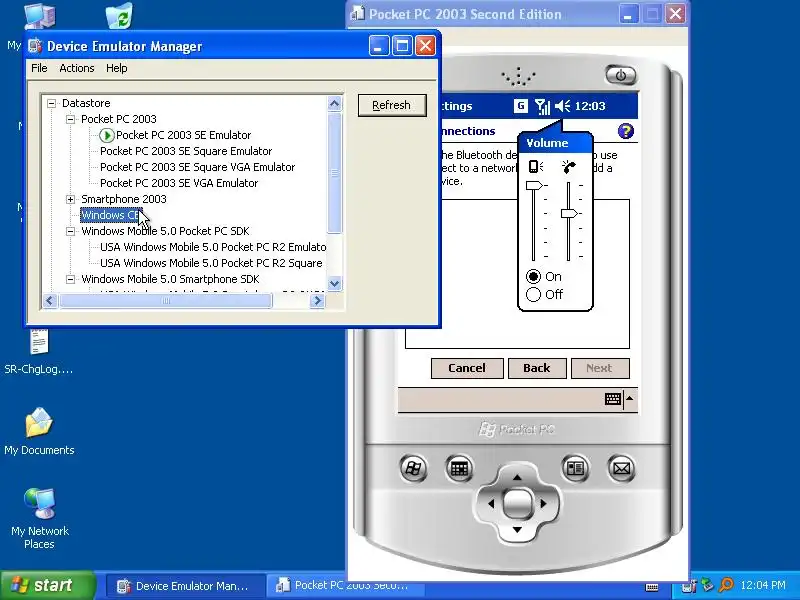This screenshot has height=600, width=800.
Task: Click the emulator power button
Action: click(620, 76)
